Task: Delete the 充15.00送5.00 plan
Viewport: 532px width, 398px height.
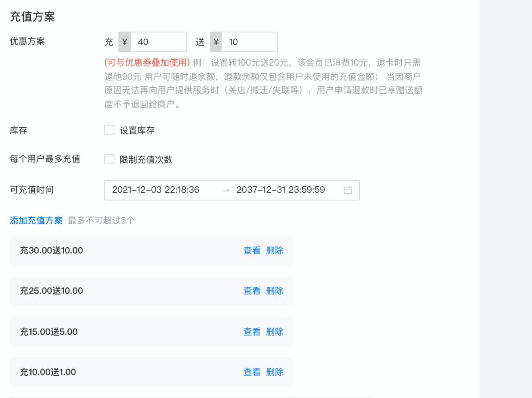Action: click(274, 332)
